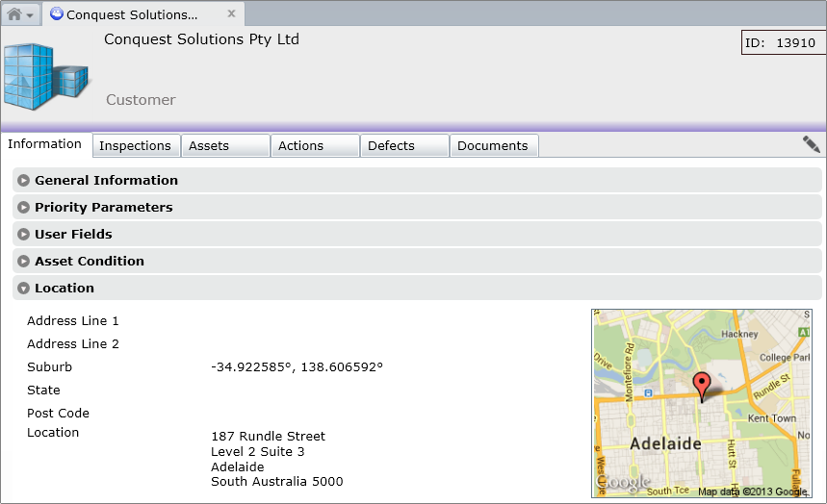Switch to the Information tab
The width and height of the screenshot is (827, 504).
(45, 144)
